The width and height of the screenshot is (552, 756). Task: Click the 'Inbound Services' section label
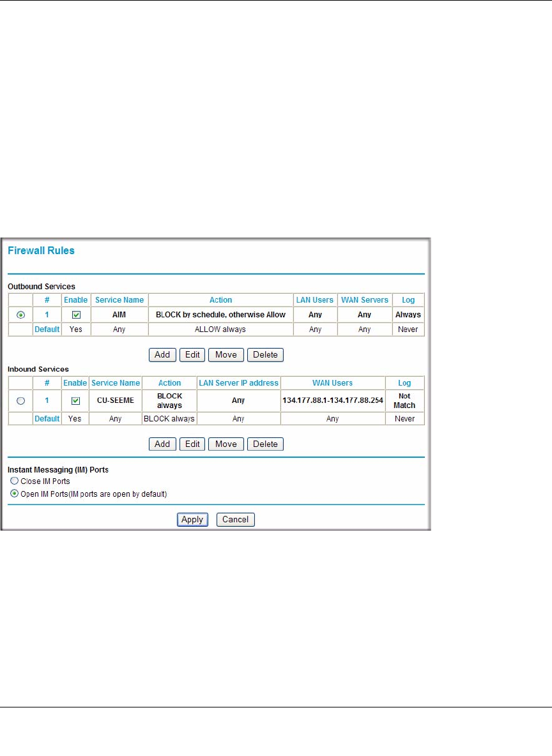[38, 369]
